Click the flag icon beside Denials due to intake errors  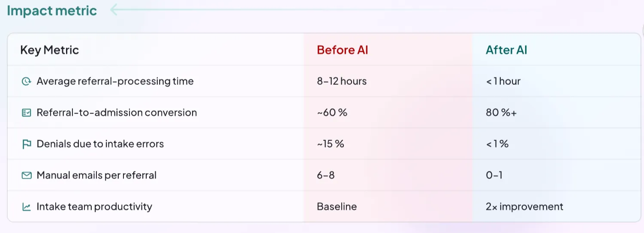point(27,144)
